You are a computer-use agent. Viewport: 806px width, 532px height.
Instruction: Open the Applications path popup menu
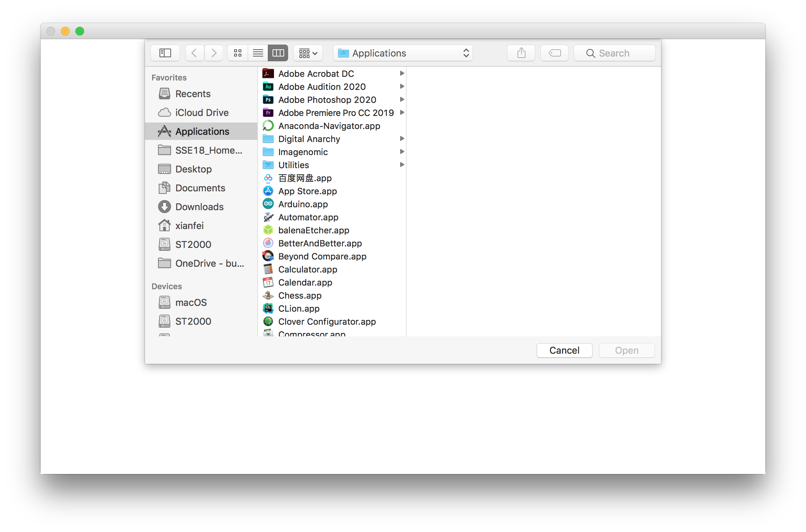coord(403,53)
